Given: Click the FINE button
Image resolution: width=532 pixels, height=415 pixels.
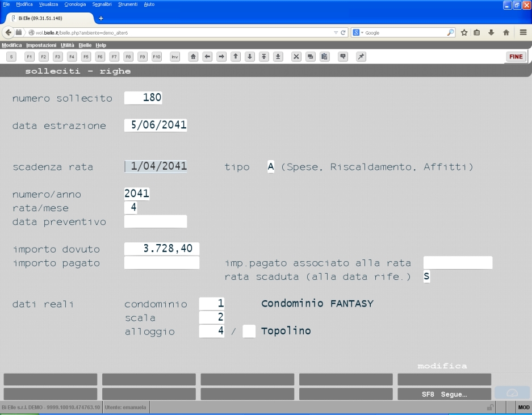Looking at the screenshot, I should coord(516,57).
